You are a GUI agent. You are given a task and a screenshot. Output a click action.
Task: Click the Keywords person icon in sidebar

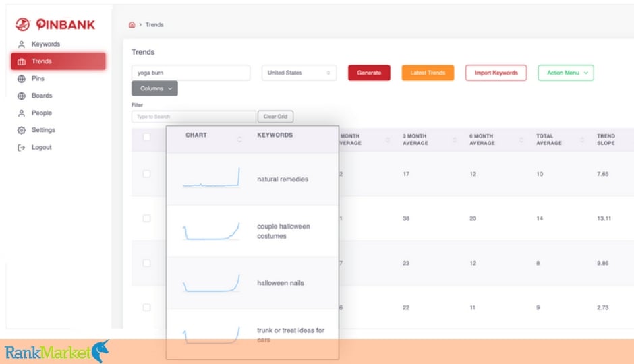point(22,44)
